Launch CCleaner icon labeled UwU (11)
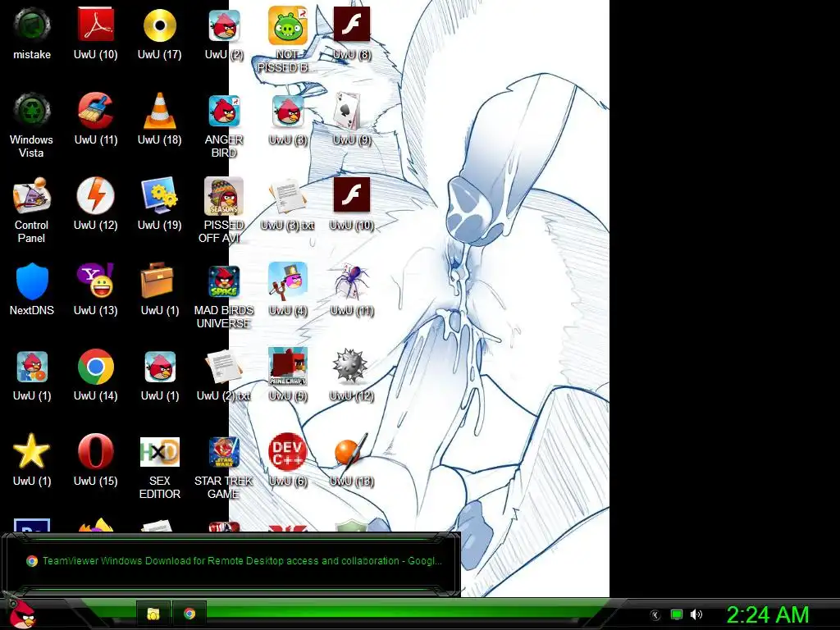This screenshot has height=630, width=840. (x=95, y=118)
